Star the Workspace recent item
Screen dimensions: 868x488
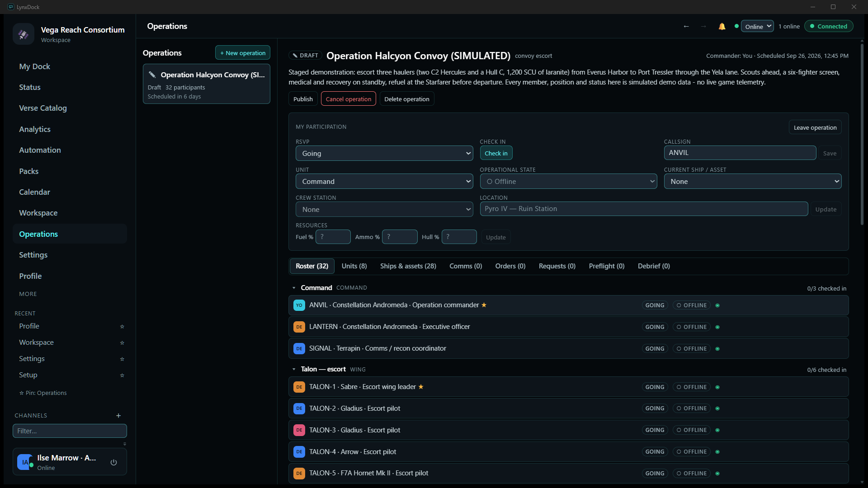(x=122, y=343)
